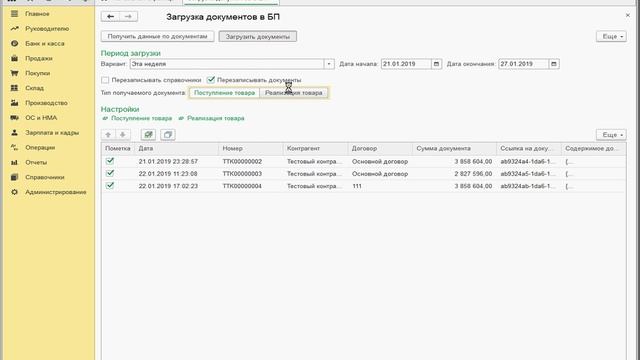The width and height of the screenshot is (640, 360).
Task: Toggle Перезаписывать справочники checkbox
Action: tap(105, 80)
